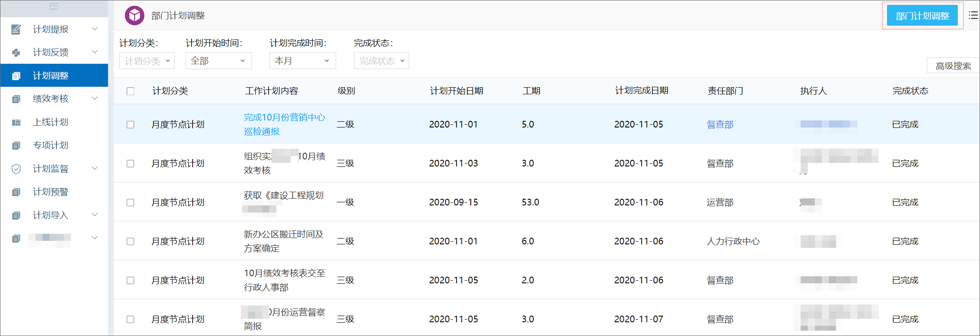Click the blue 部门计划调整 button
Image resolution: width=980 pixels, height=336 pixels.
(x=922, y=16)
